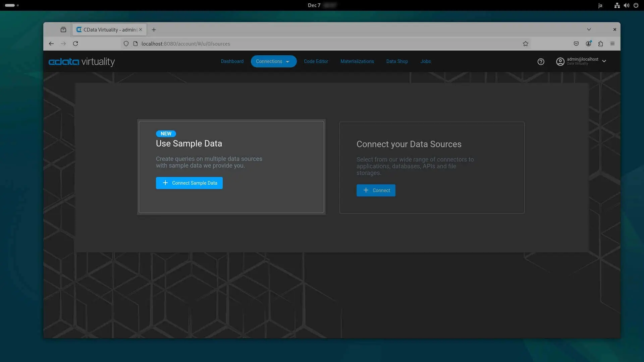
Task: Open Firefox hamburger application menu
Action: click(x=612, y=44)
